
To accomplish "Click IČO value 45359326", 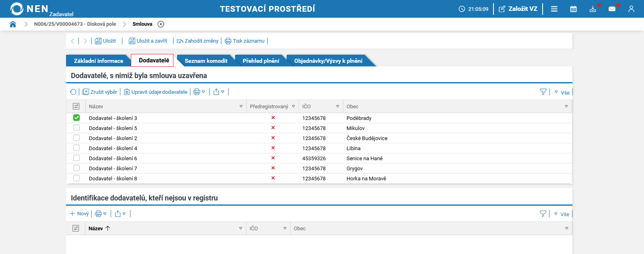I will coord(314,158).
